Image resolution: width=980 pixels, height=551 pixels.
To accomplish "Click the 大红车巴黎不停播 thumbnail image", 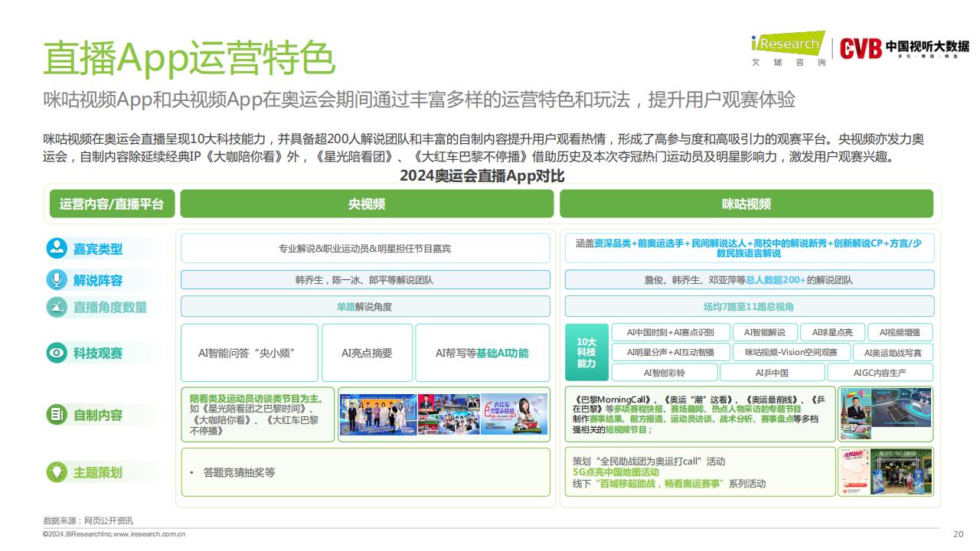I will [514, 415].
